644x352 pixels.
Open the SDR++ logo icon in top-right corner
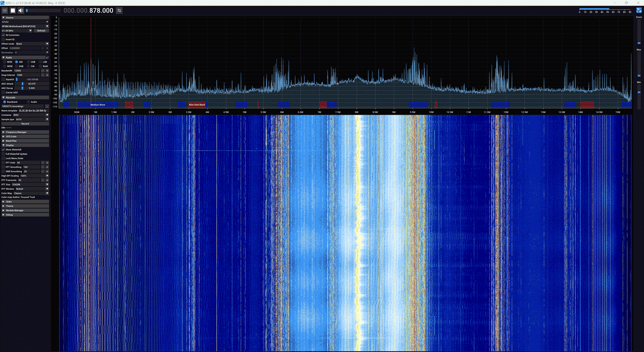639,10
